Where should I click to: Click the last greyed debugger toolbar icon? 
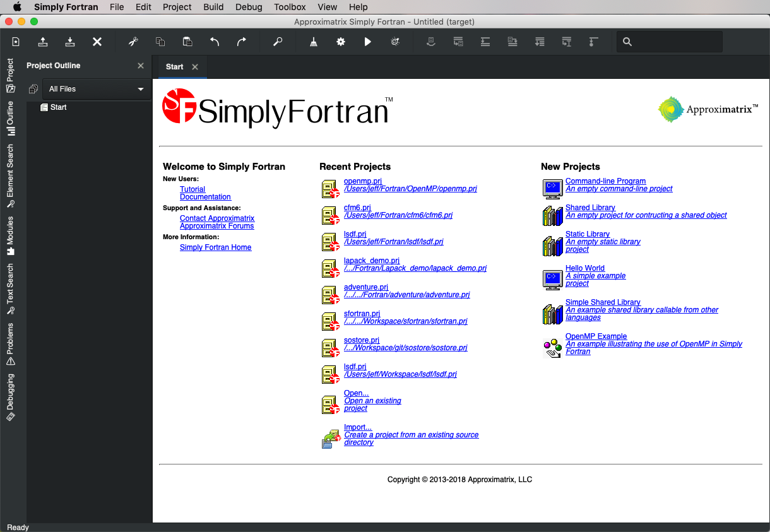[593, 42]
